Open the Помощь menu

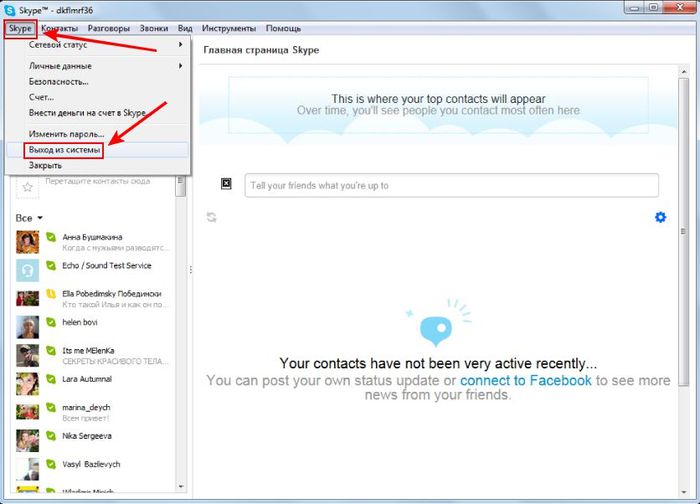[x=283, y=29]
